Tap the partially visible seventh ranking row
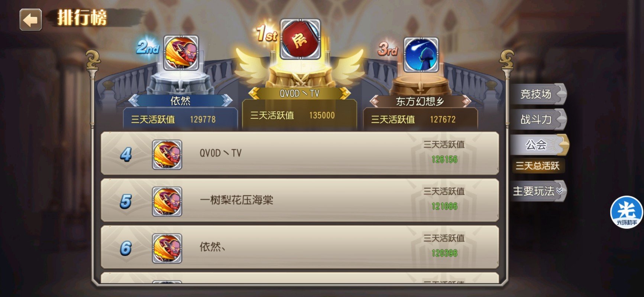Viewport: 644px width, 297px height. click(300, 278)
